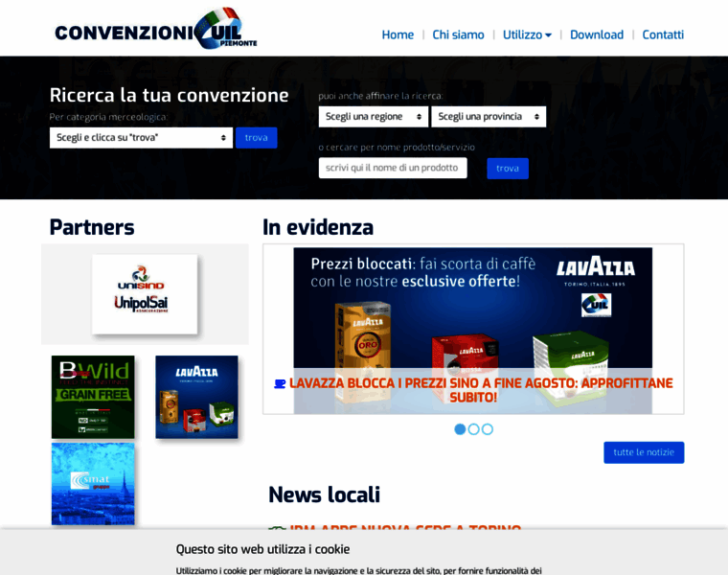The image size is (728, 575).
Task: Open the Unisind UnipolSai partner card
Action: point(145,294)
